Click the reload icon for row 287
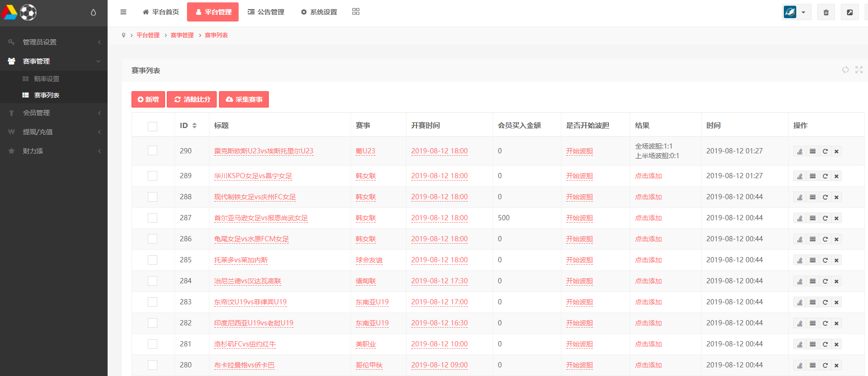Viewport: 868px width, 376px height. (825, 218)
